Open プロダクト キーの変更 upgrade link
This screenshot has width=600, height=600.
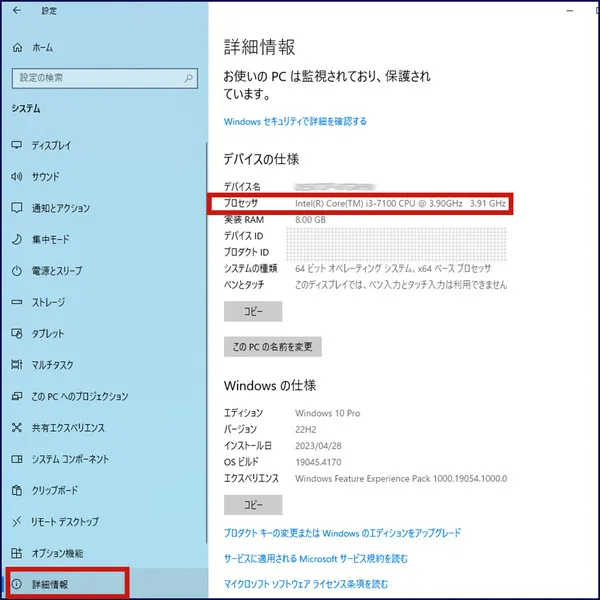click(342, 533)
